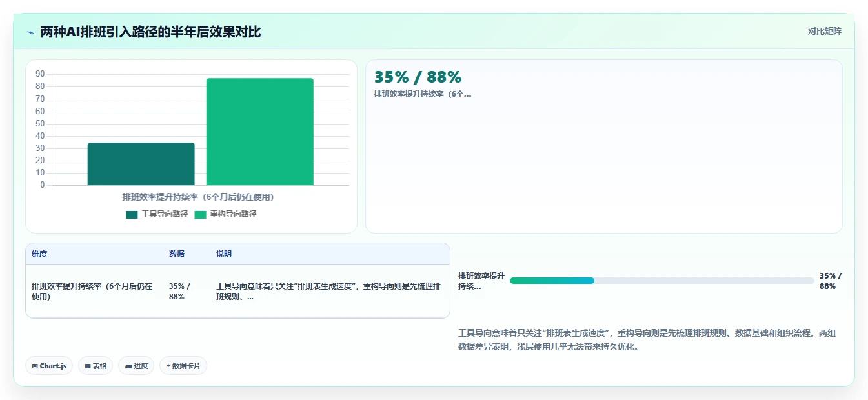868x400 pixels.
Task: Click the 说明 column header
Action: pyautogui.click(x=224, y=254)
